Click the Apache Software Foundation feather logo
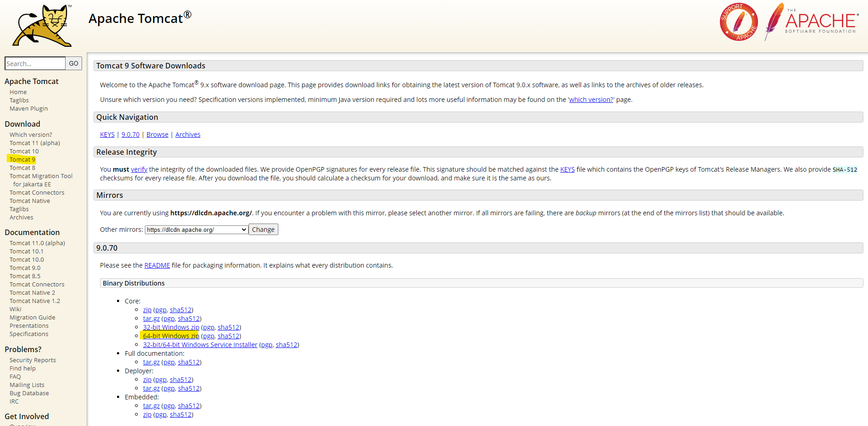Viewport: 868px width, 426px height. [811, 22]
